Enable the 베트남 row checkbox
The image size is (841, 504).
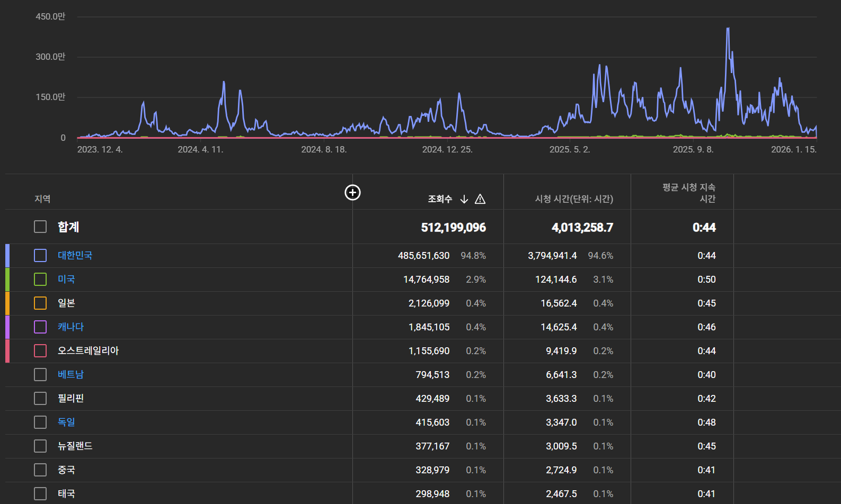pyautogui.click(x=40, y=375)
